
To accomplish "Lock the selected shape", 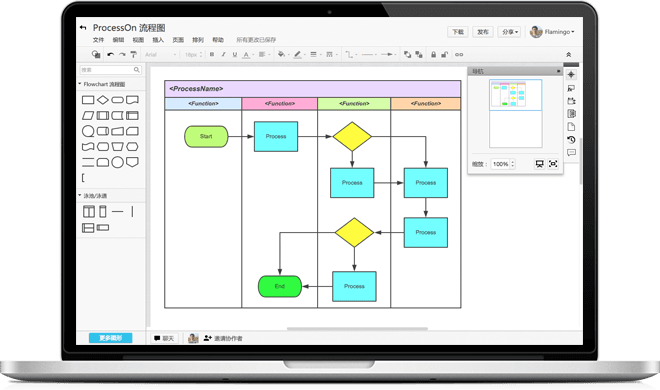I will [x=434, y=54].
